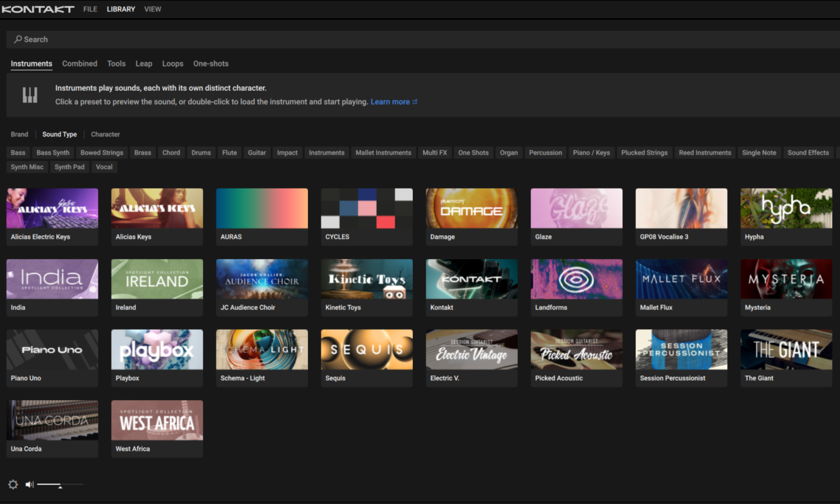Toggle the Bass sound type filter
This screenshot has height=504, width=840.
[18, 153]
